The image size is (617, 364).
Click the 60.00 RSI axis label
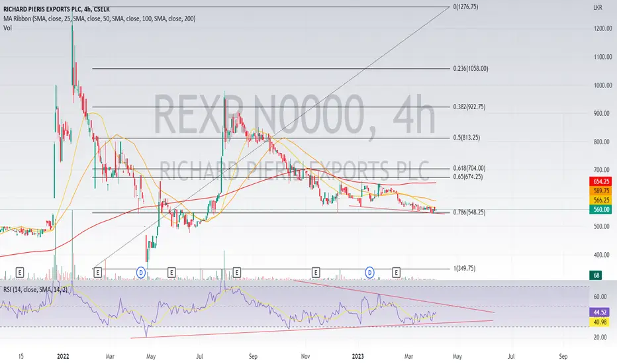(x=600, y=296)
